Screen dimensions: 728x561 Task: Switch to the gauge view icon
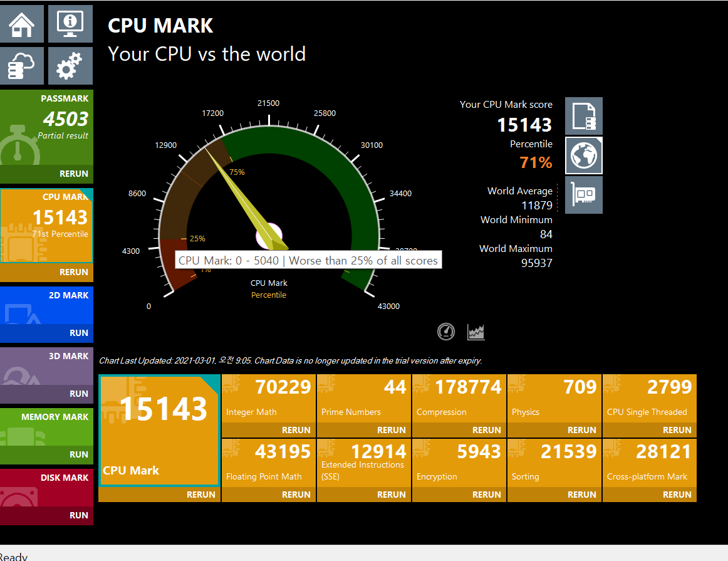coord(445,332)
